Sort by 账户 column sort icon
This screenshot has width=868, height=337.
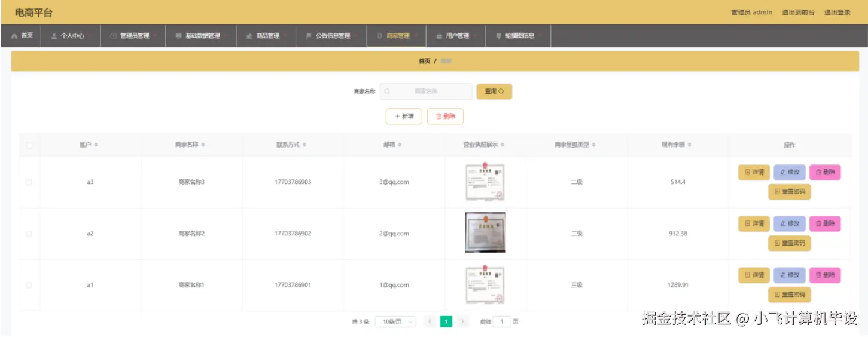pos(96,145)
